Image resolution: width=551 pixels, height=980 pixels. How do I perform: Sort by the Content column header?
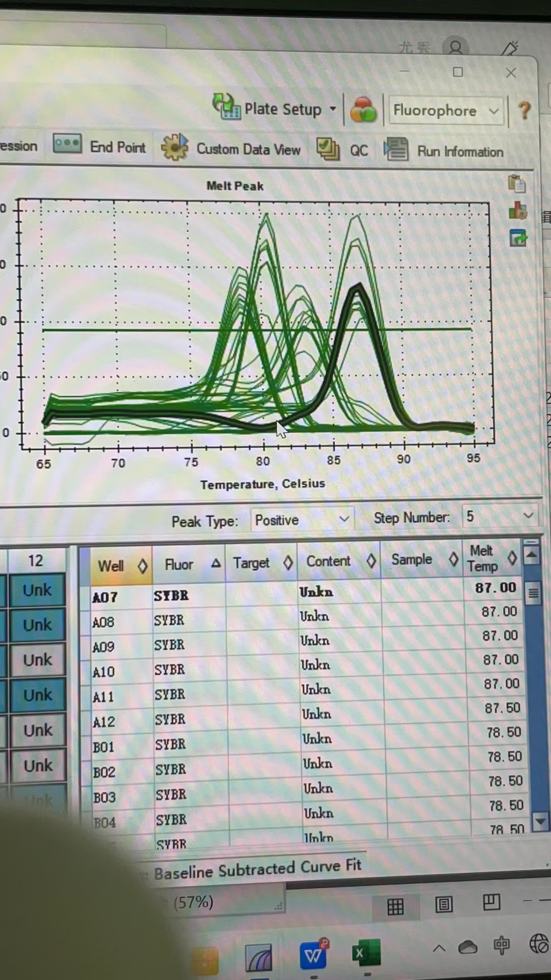point(339,561)
